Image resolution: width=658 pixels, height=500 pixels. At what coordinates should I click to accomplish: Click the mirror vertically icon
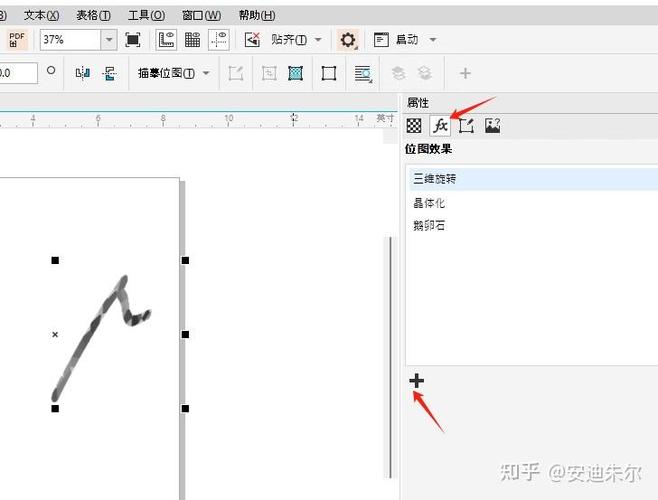coord(110,73)
